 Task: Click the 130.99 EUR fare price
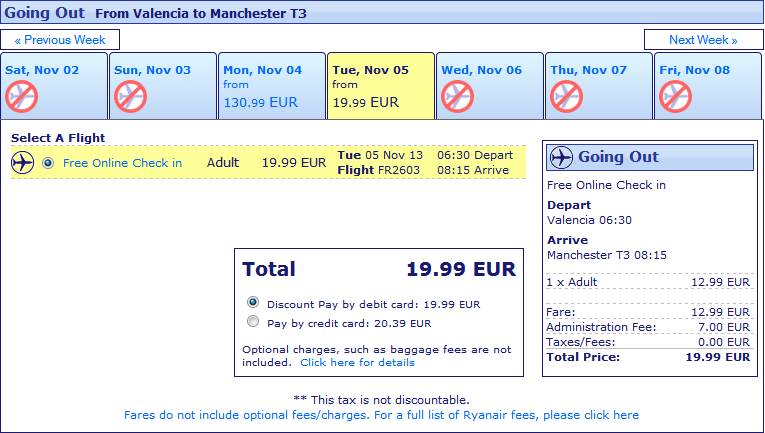[x=261, y=102]
